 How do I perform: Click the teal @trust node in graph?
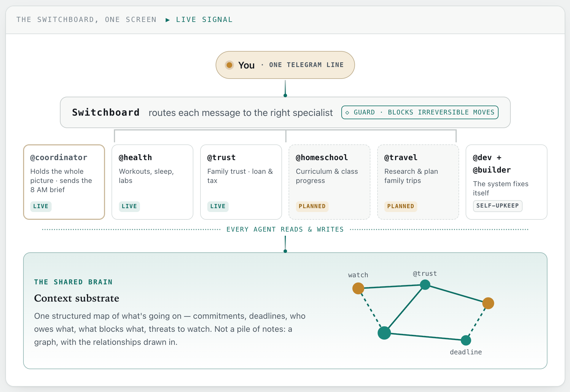pos(425,285)
